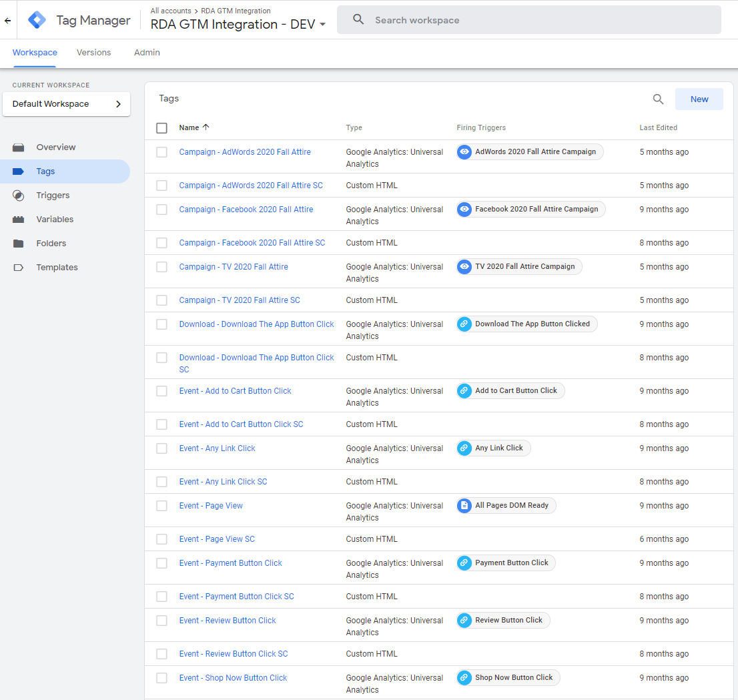Click the RDA GTM Integration breadcrumb
738x700 pixels.
[x=236, y=11]
